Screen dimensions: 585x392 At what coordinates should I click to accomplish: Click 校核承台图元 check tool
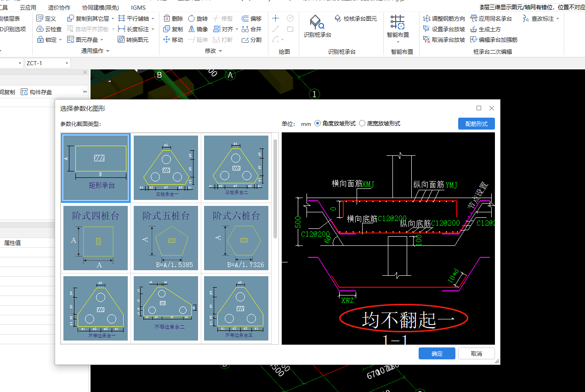[356, 18]
